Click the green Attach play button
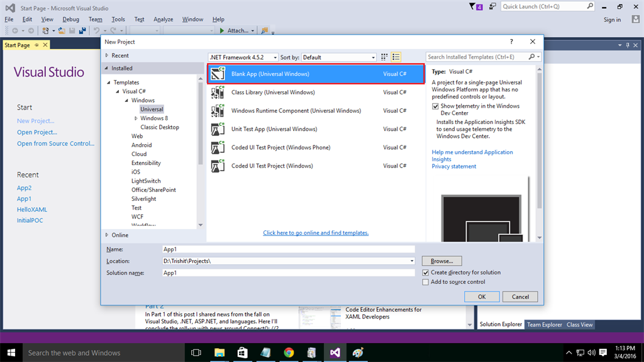 (222, 30)
